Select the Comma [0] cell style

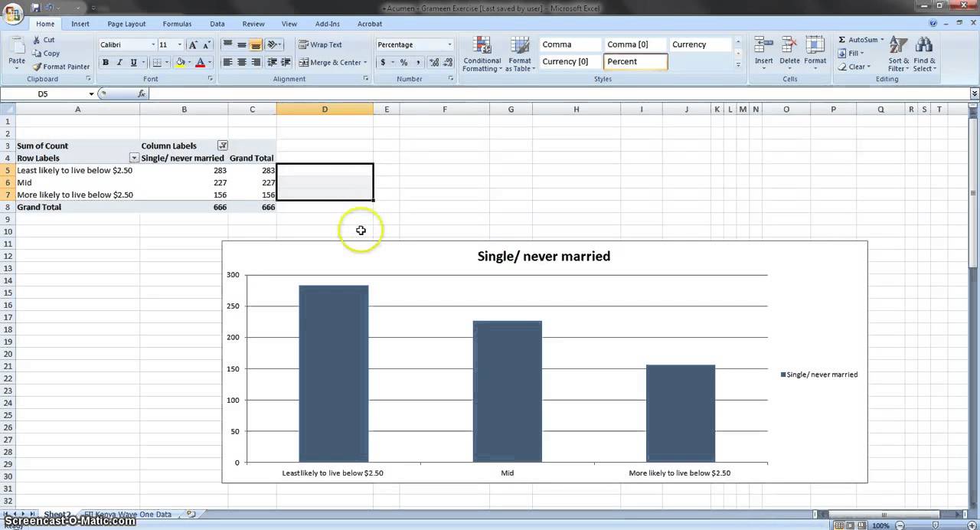[x=635, y=44]
